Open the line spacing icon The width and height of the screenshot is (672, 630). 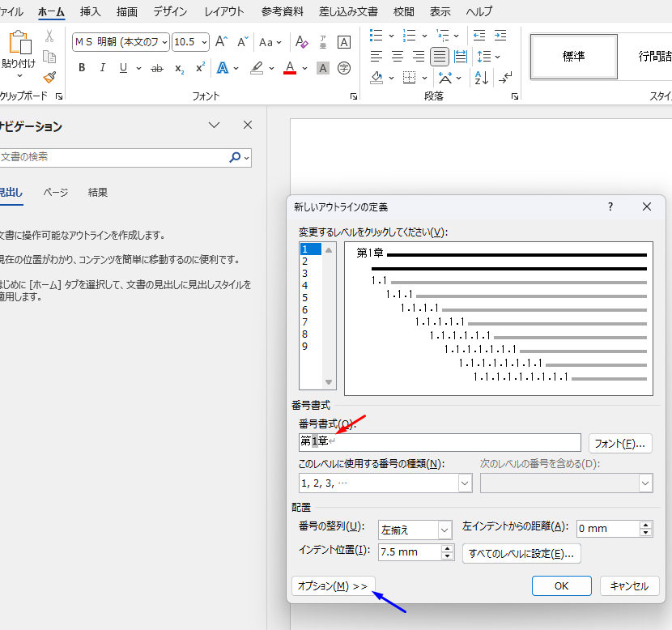coord(484,57)
